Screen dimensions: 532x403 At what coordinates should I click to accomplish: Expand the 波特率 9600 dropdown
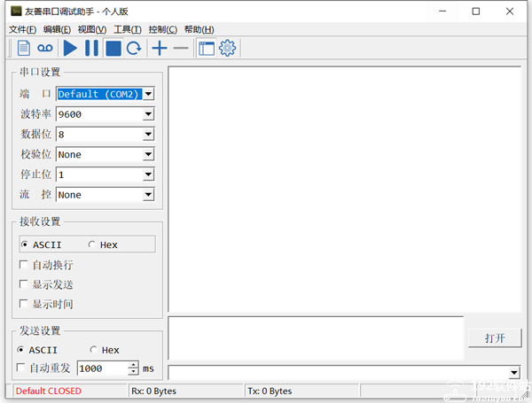pyautogui.click(x=148, y=114)
